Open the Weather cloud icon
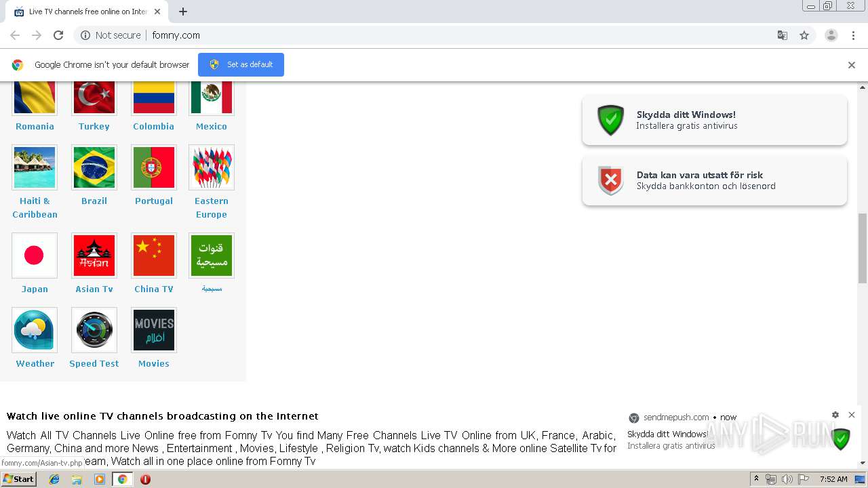The image size is (868, 488). coord(35,330)
